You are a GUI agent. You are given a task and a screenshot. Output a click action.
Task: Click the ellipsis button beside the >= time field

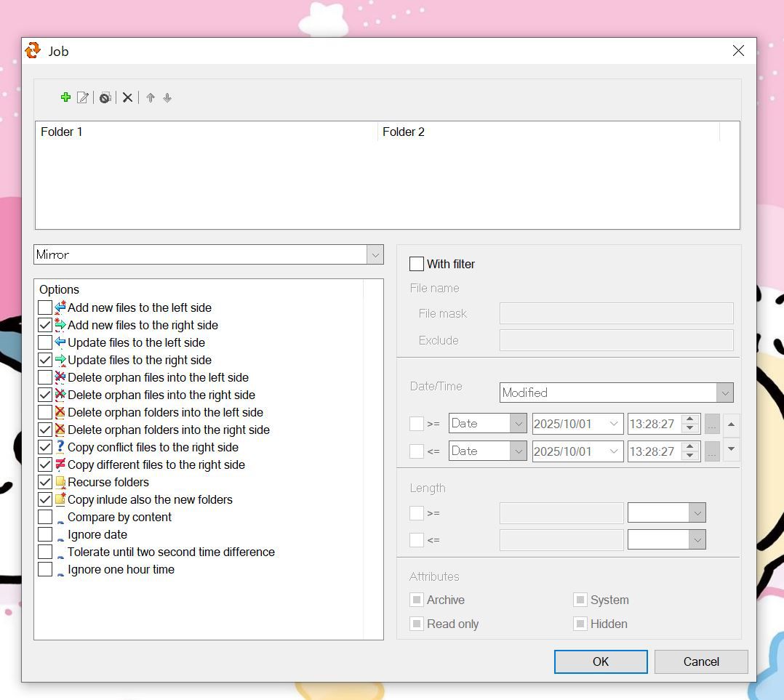click(712, 424)
